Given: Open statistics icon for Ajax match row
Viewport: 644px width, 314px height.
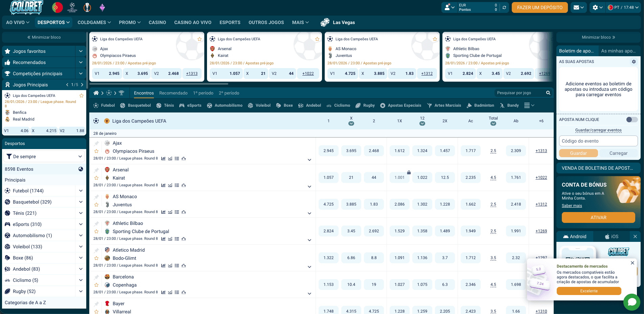Looking at the screenshot, I should click(163, 159).
